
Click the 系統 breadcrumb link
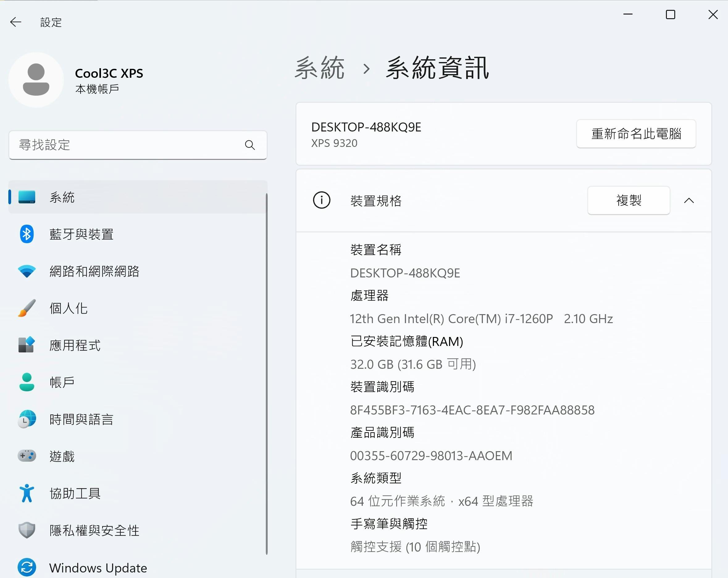coord(319,69)
